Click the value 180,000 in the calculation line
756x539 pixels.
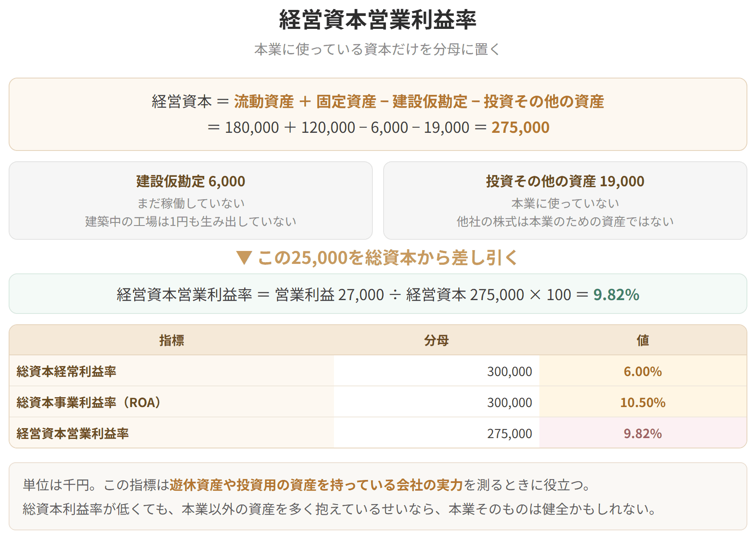click(252, 128)
